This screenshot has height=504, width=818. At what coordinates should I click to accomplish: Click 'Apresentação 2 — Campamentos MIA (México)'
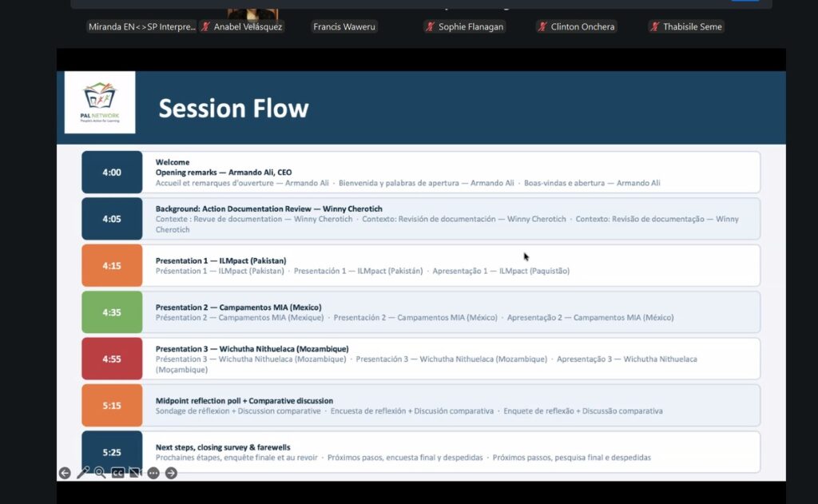[x=590, y=317]
